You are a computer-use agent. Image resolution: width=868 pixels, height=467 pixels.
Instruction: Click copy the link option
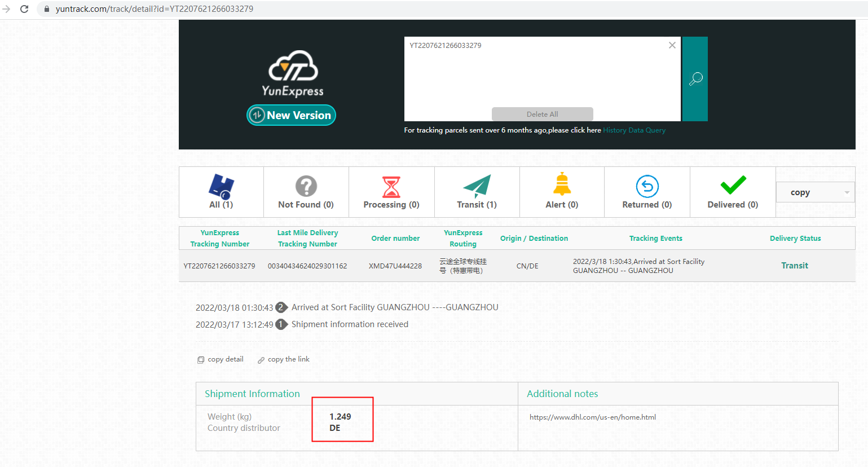point(284,359)
